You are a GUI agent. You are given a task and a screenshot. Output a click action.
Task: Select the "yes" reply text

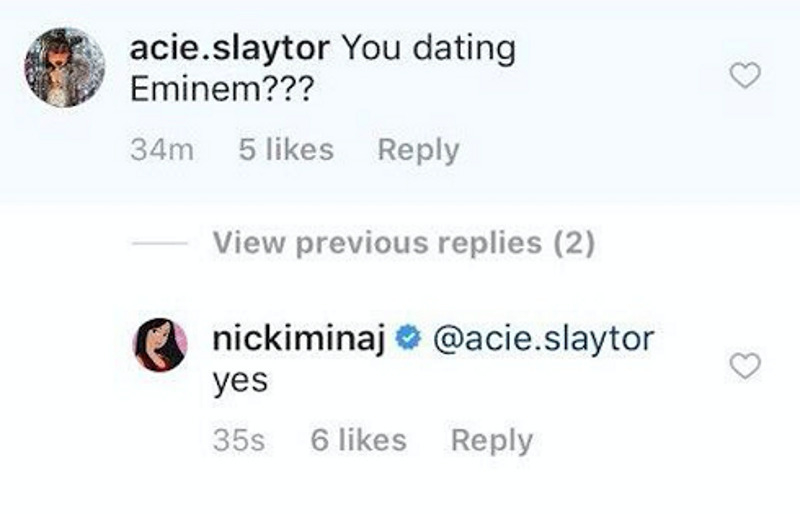[240, 382]
